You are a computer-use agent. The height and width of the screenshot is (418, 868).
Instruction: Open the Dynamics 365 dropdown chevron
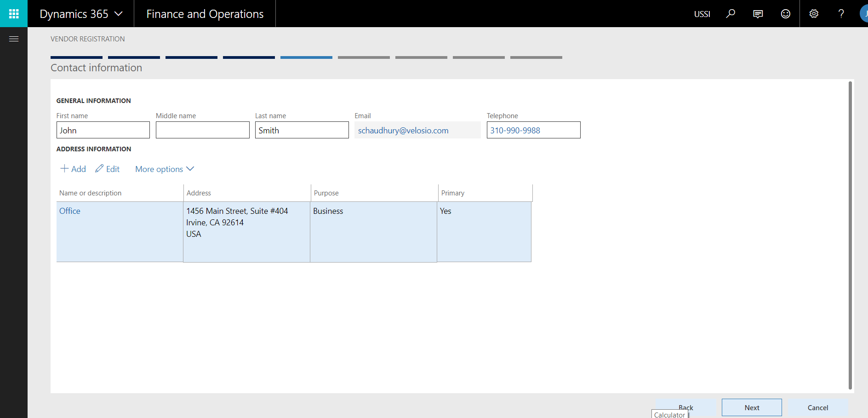click(x=119, y=13)
